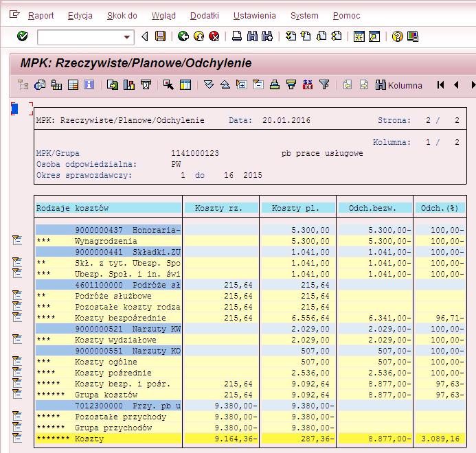Expand all levels double-down arrow icon

[x=209, y=85]
